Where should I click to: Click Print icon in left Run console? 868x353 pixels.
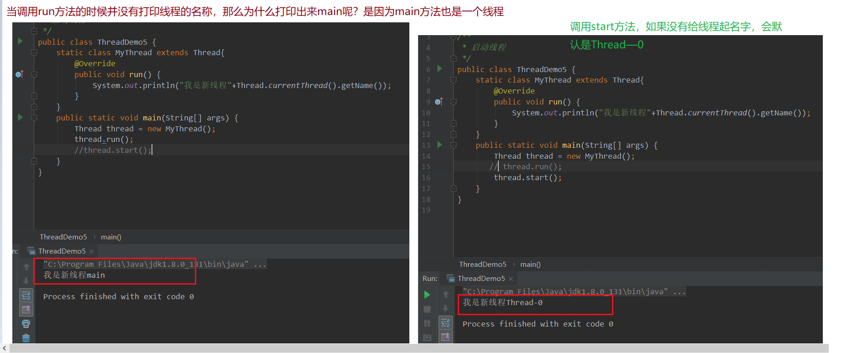coord(26,324)
